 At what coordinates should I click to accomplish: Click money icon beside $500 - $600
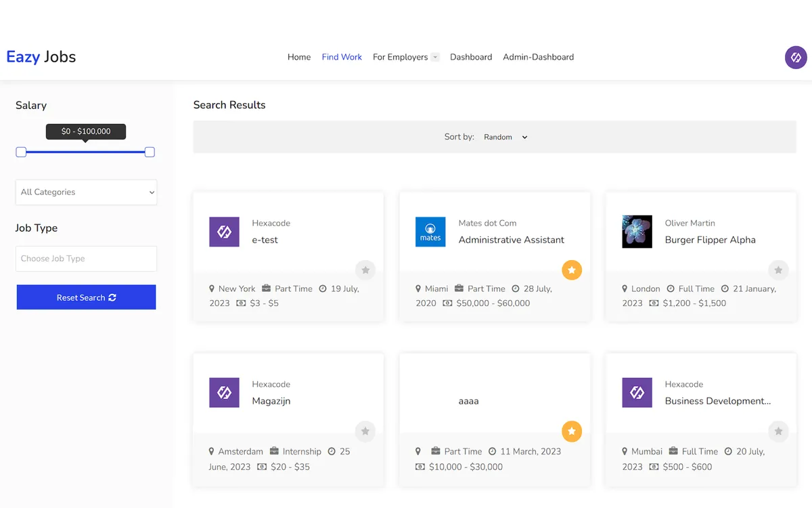click(x=654, y=467)
